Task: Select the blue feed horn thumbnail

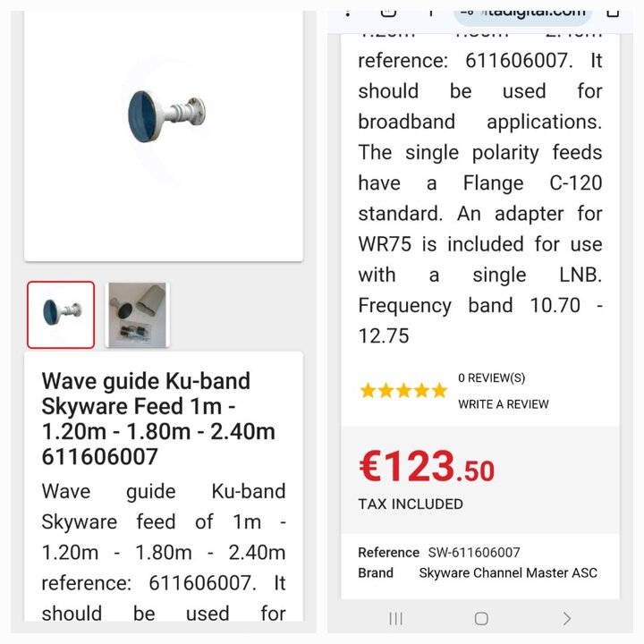Action: click(61, 315)
